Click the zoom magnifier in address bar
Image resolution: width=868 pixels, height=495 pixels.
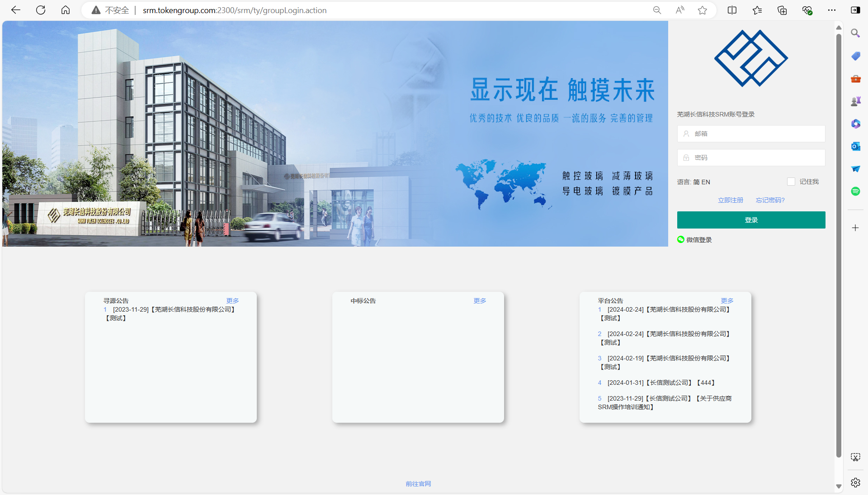[x=657, y=10]
